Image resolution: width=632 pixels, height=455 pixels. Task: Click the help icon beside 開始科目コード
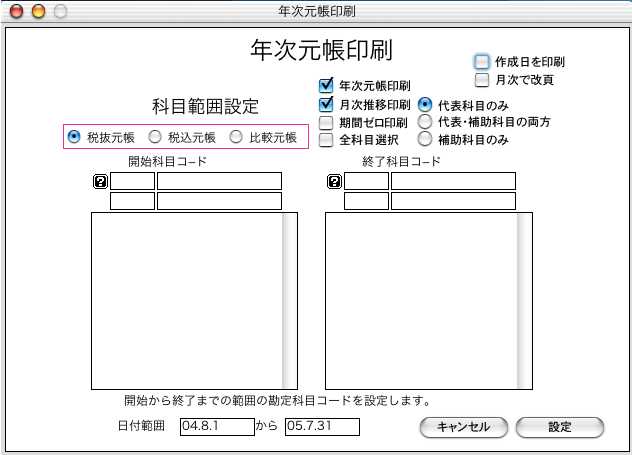point(100,181)
